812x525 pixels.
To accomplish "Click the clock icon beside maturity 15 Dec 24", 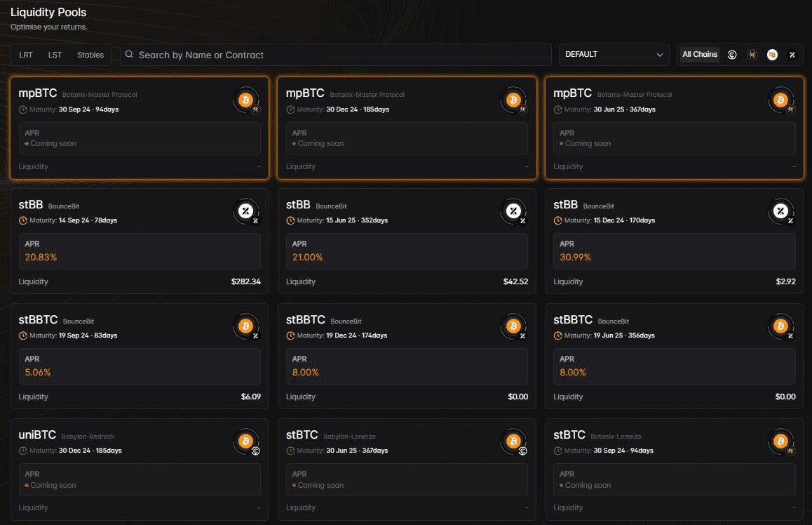I will point(557,220).
